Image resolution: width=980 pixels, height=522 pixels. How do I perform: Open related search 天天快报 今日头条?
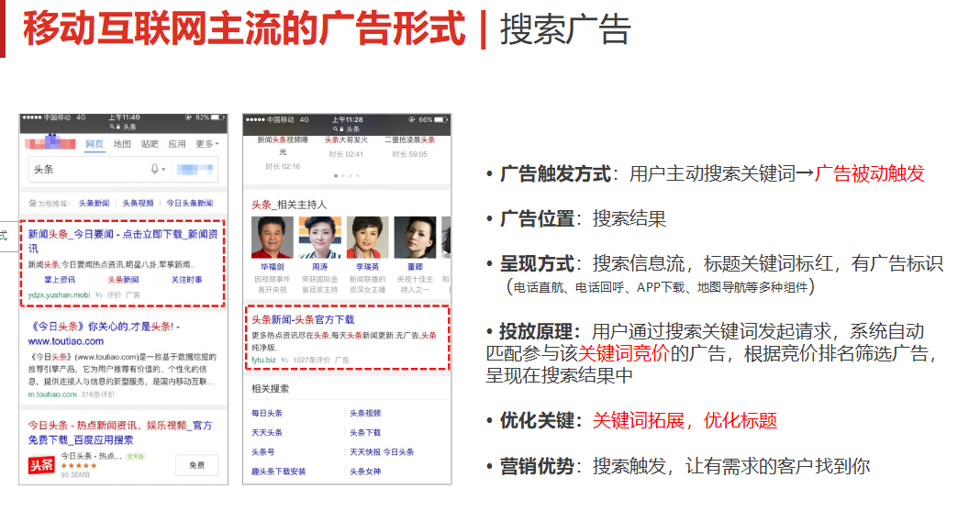click(x=381, y=452)
